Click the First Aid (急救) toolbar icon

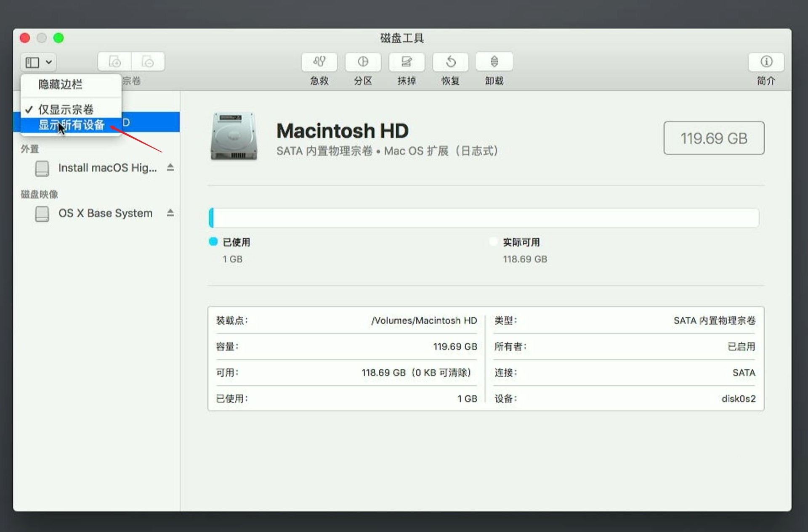coord(319,62)
